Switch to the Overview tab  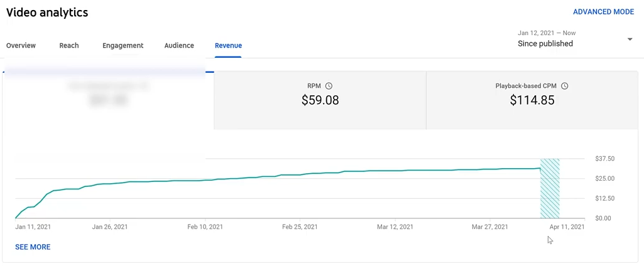pyautogui.click(x=21, y=46)
